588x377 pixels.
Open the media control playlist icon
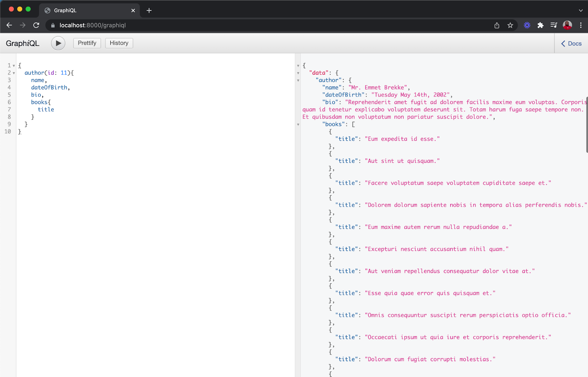pos(553,25)
